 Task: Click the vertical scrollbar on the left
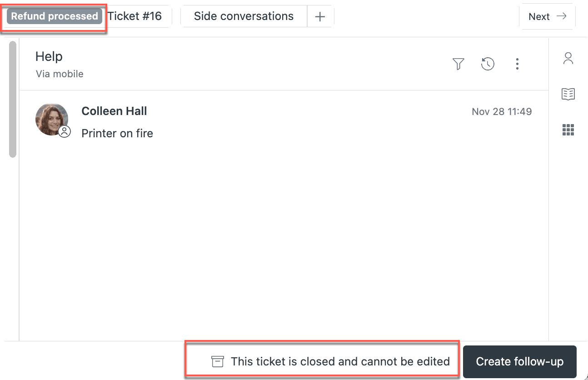coord(13,98)
